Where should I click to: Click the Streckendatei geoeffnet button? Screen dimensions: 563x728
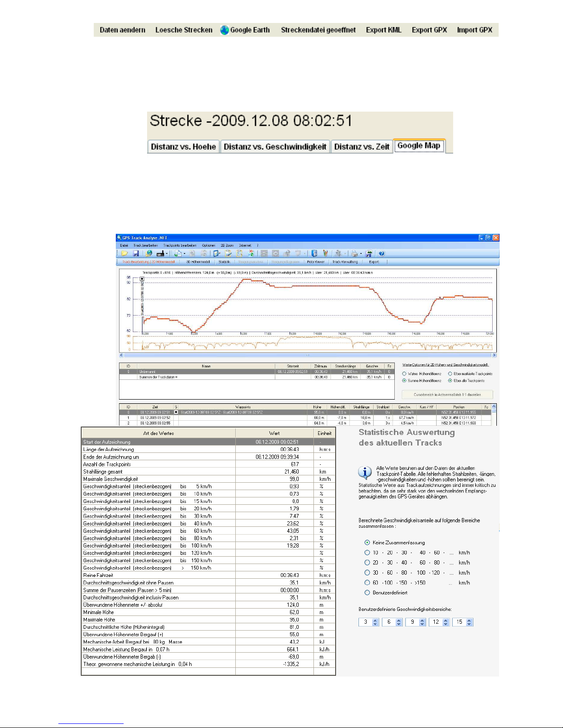click(318, 30)
